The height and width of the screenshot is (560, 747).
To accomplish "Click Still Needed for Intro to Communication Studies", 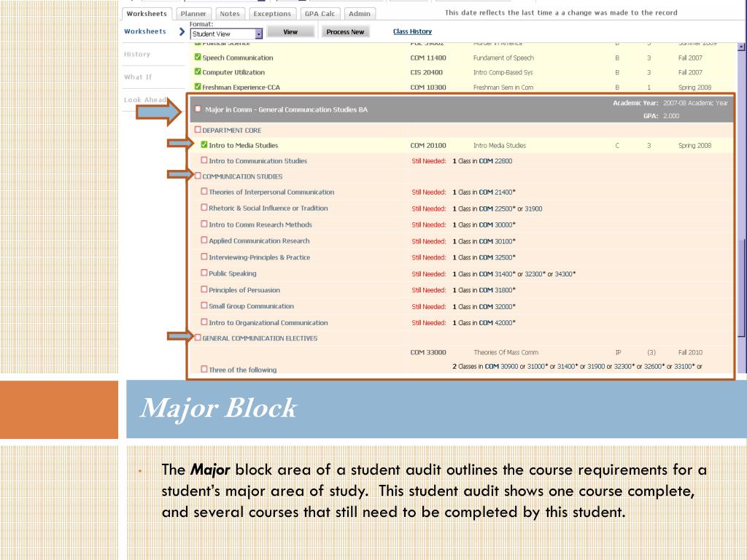I will [x=429, y=161].
